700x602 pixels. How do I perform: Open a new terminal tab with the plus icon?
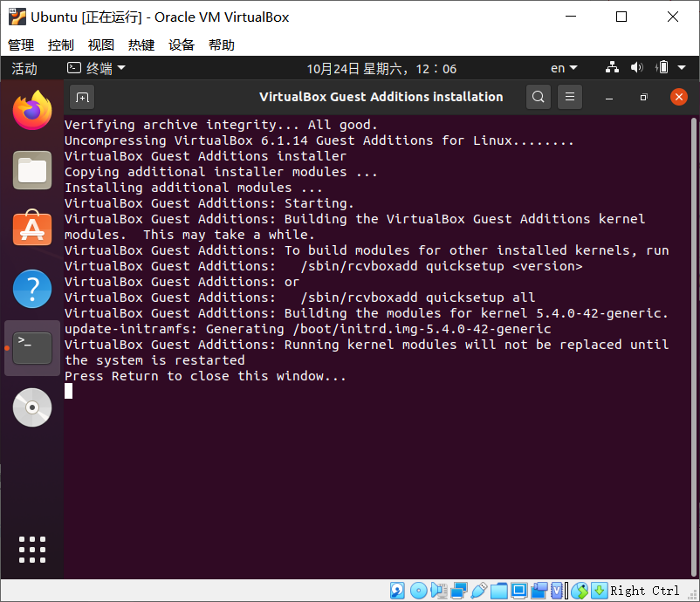click(81, 97)
